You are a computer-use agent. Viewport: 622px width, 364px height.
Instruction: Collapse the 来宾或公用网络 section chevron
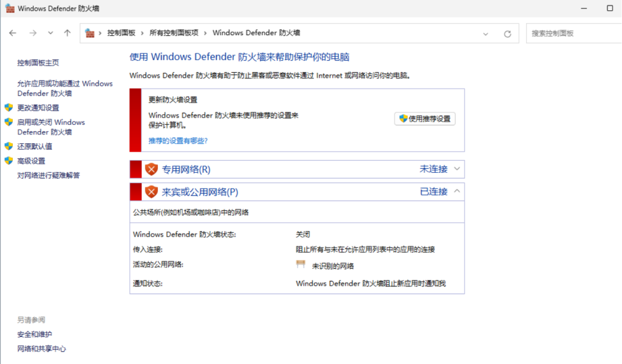point(457,191)
